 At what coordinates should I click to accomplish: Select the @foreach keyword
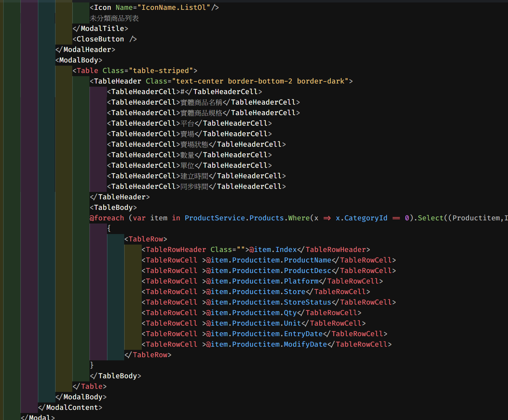pyautogui.click(x=107, y=218)
